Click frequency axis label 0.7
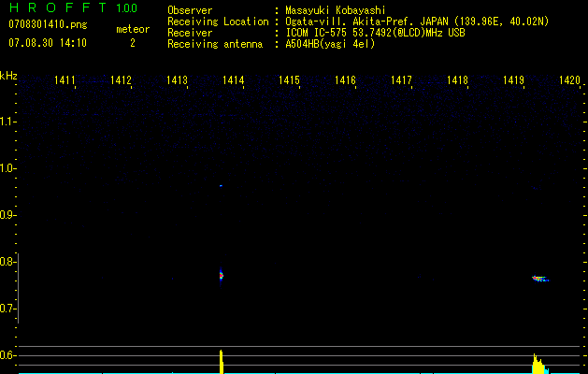 (x=6, y=309)
